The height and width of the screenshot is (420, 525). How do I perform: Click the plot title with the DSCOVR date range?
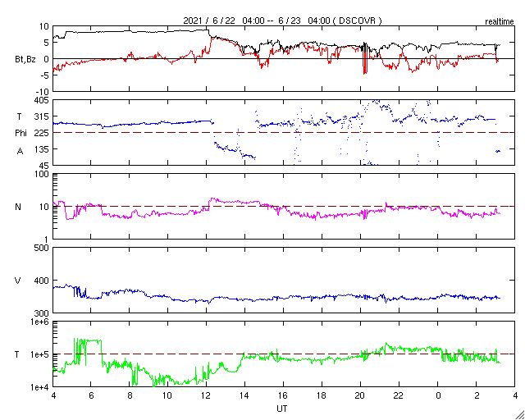(x=282, y=21)
